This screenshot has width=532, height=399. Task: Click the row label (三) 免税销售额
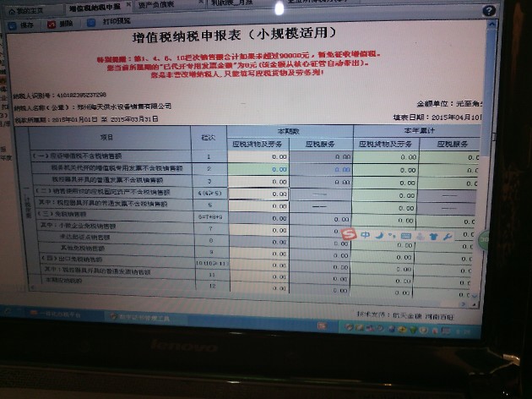62,214
